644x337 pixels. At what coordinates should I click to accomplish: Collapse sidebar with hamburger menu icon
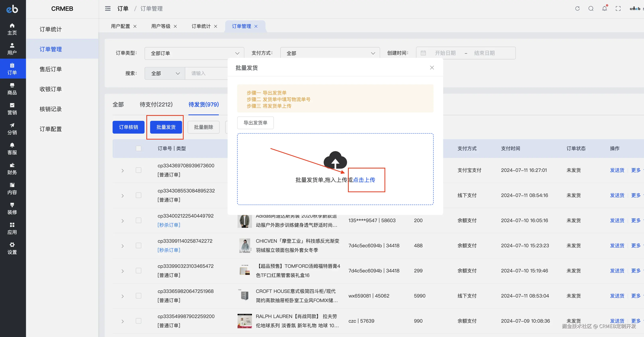pos(108,9)
